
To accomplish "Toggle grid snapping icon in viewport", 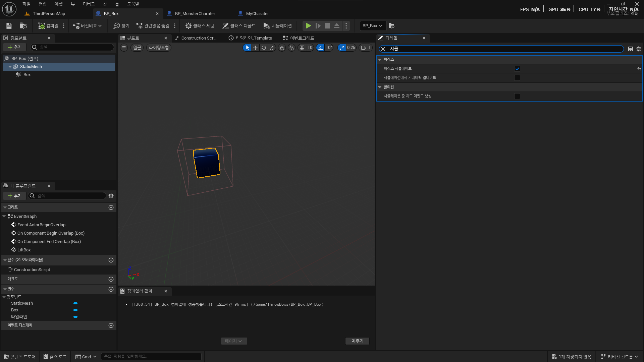I will [x=302, y=48].
